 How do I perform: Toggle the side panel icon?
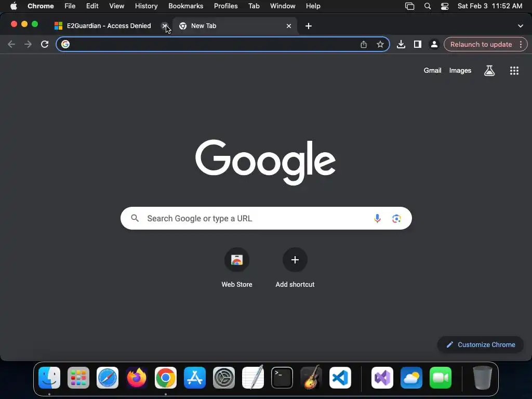coord(418,44)
